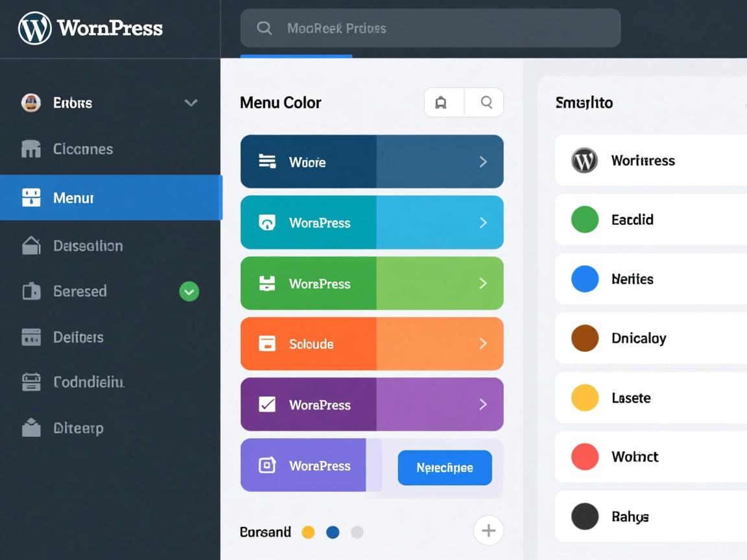The width and height of the screenshot is (747, 560).
Task: Click the top search input field
Action: tap(430, 28)
